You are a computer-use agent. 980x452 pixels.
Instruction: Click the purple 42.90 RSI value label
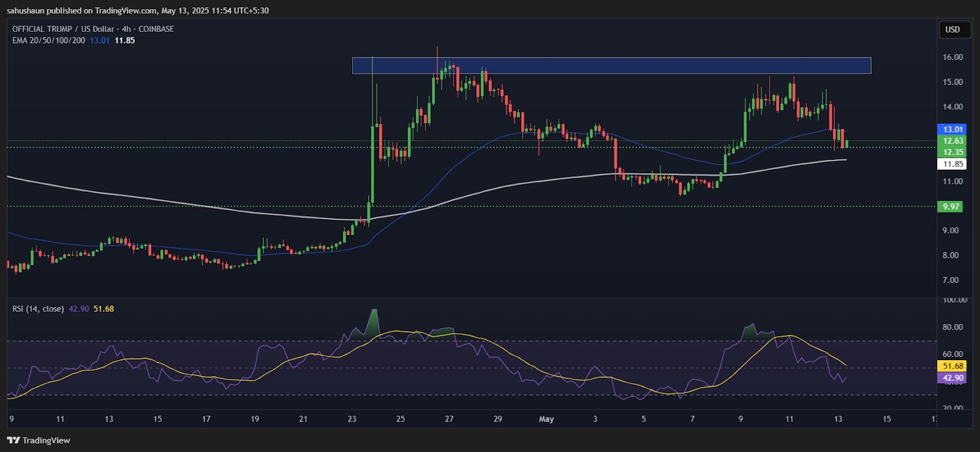click(952, 378)
